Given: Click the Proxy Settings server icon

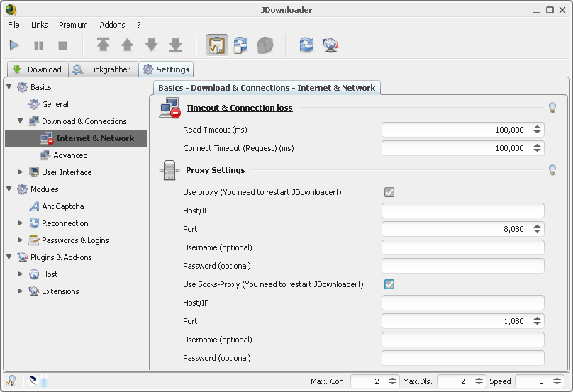Looking at the screenshot, I should 169,170.
